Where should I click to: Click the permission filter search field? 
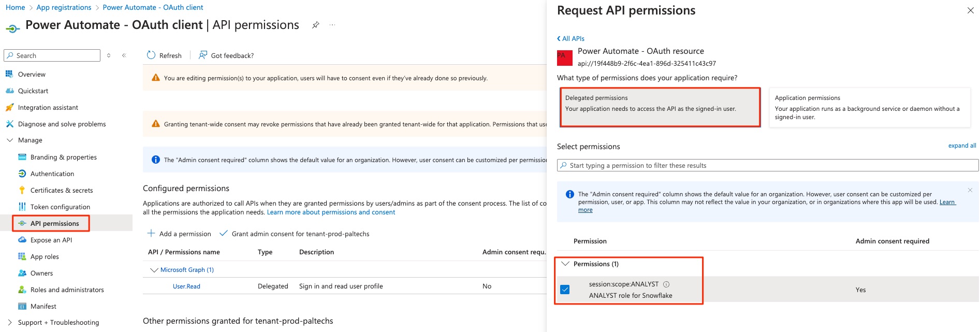(x=766, y=165)
